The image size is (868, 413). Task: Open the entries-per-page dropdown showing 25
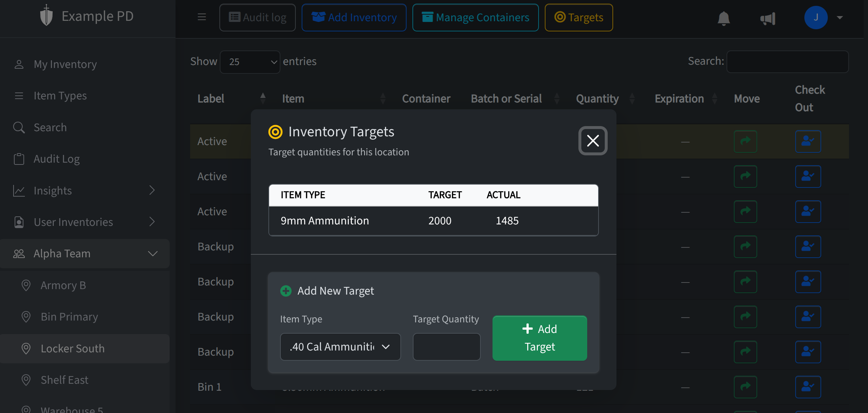[x=250, y=62]
